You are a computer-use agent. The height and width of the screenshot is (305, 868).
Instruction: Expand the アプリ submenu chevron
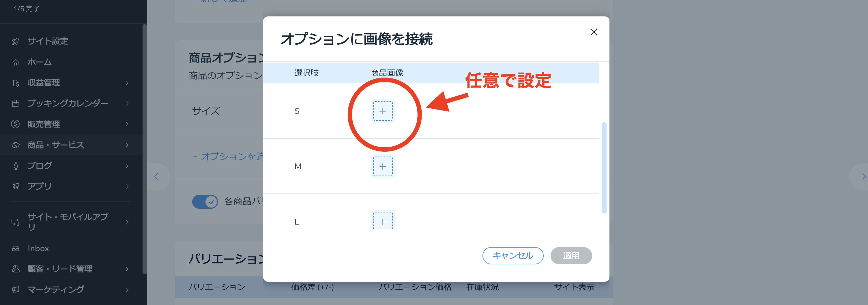(127, 186)
